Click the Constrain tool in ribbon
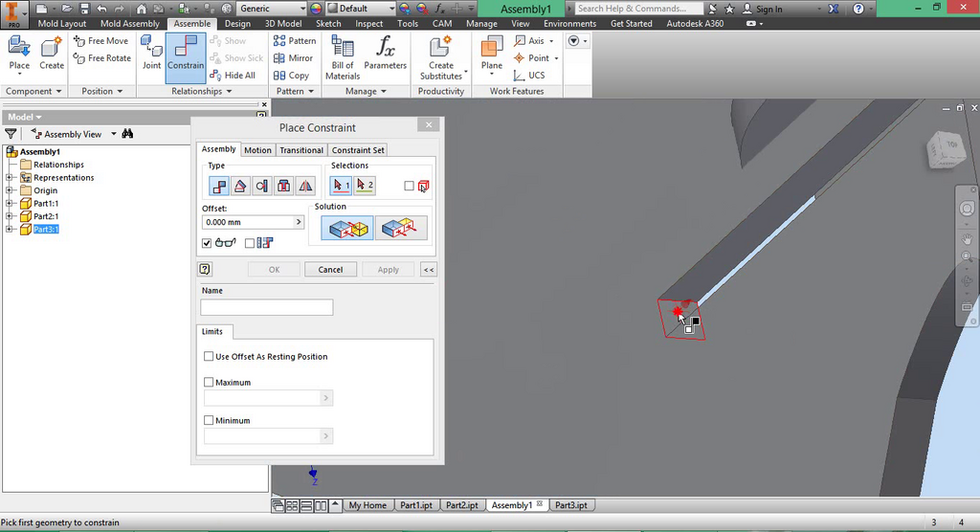The image size is (980, 532). tap(186, 57)
